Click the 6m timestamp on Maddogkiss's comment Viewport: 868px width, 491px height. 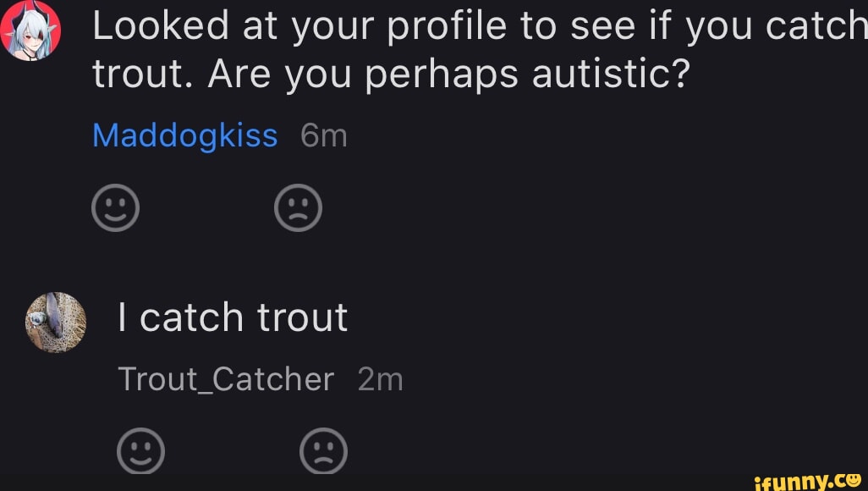click(x=322, y=135)
